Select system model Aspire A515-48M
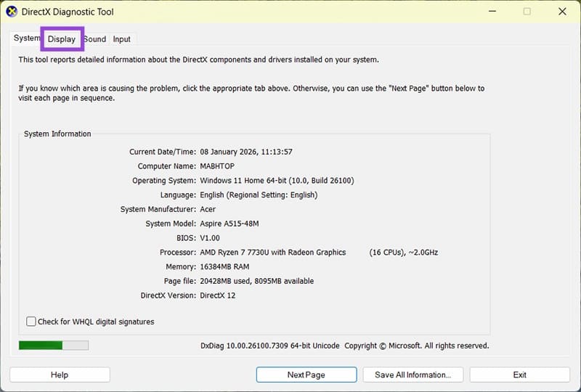This screenshot has width=581, height=392. (x=229, y=224)
